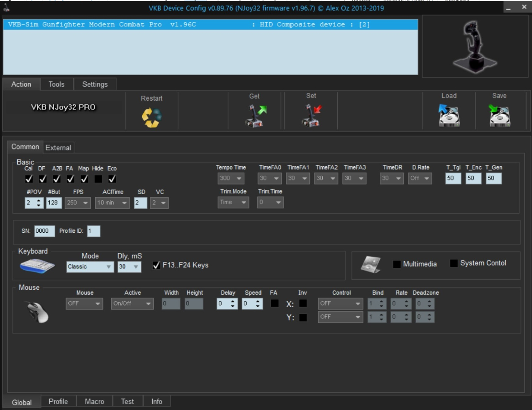
Task: Toggle F13..F24 Keys checkbox
Action: tap(156, 265)
